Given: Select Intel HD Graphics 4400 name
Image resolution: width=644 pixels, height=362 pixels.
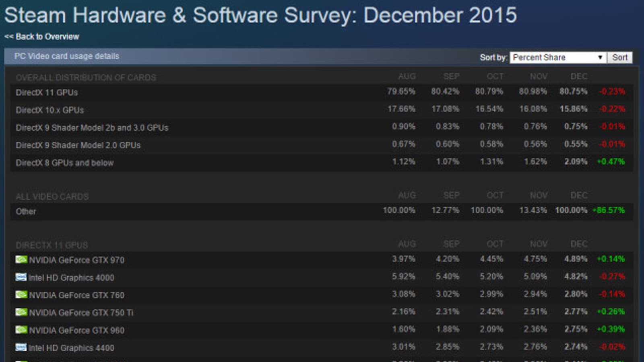Looking at the screenshot, I should 71,348.
